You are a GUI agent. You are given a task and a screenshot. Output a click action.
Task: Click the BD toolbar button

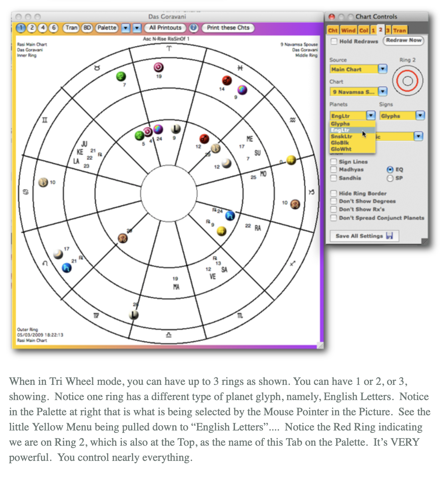[87, 28]
